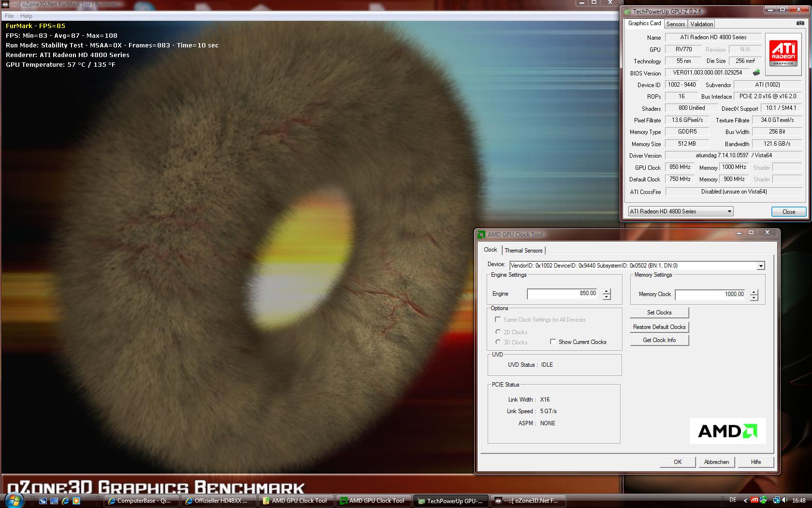
Task: Switch to TechPowerUp GPU-Z taskbar button
Action: [x=450, y=501]
